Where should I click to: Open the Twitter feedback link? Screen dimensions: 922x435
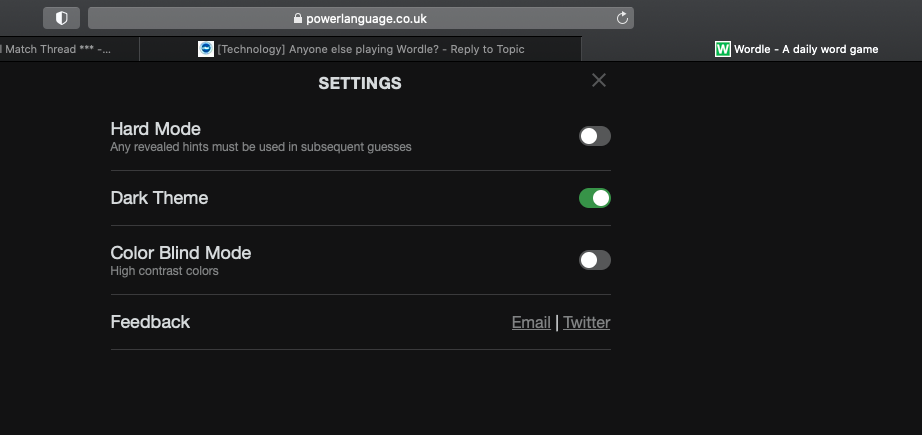coord(586,322)
